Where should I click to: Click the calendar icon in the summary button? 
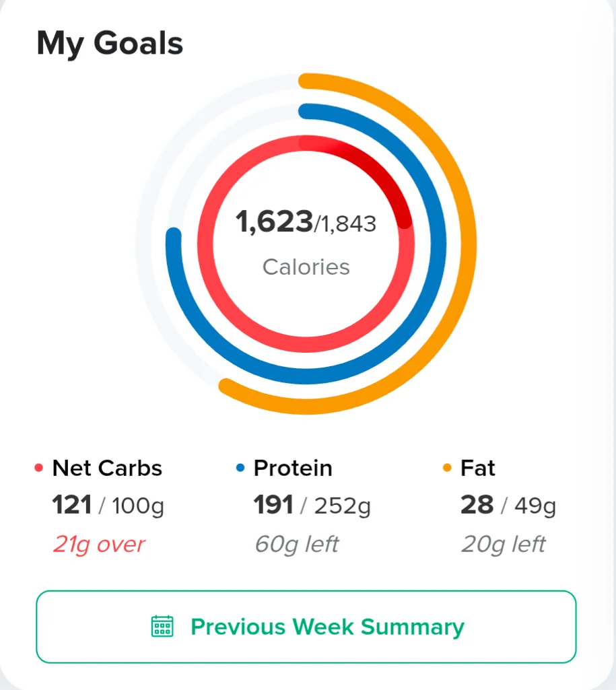point(162,626)
